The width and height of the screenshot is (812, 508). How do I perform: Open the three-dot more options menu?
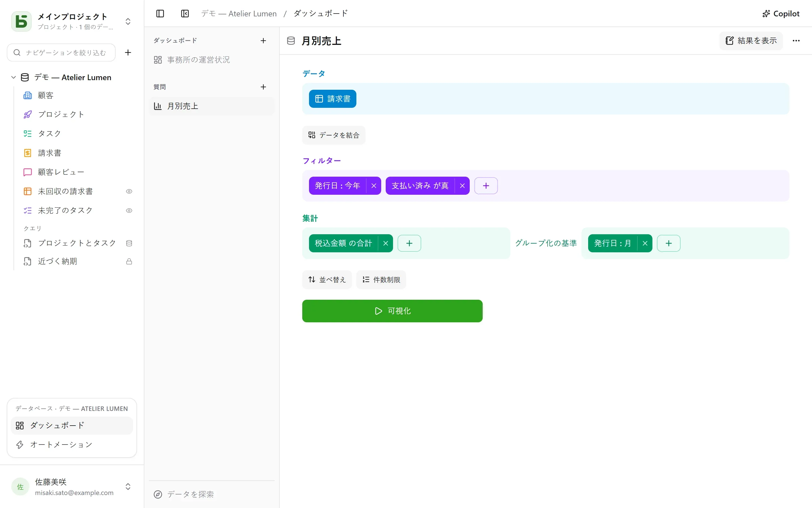(x=796, y=41)
